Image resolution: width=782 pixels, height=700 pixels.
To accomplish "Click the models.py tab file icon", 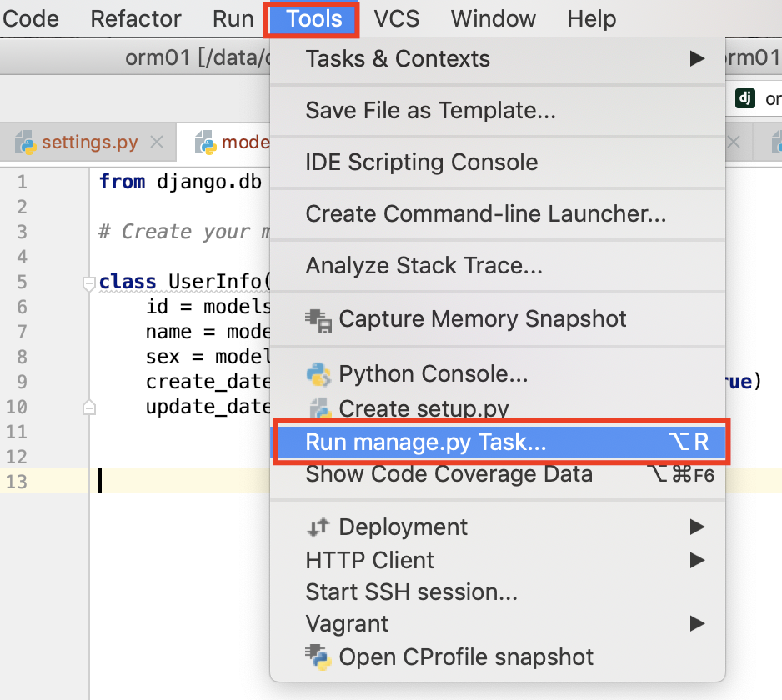I will pyautogui.click(x=205, y=142).
